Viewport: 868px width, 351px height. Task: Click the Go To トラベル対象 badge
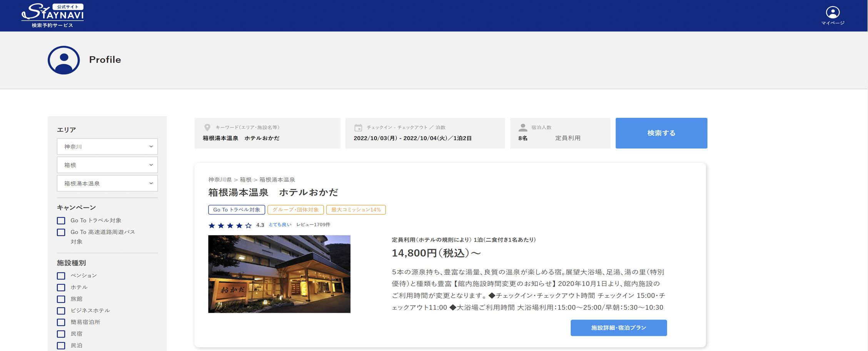(236, 210)
